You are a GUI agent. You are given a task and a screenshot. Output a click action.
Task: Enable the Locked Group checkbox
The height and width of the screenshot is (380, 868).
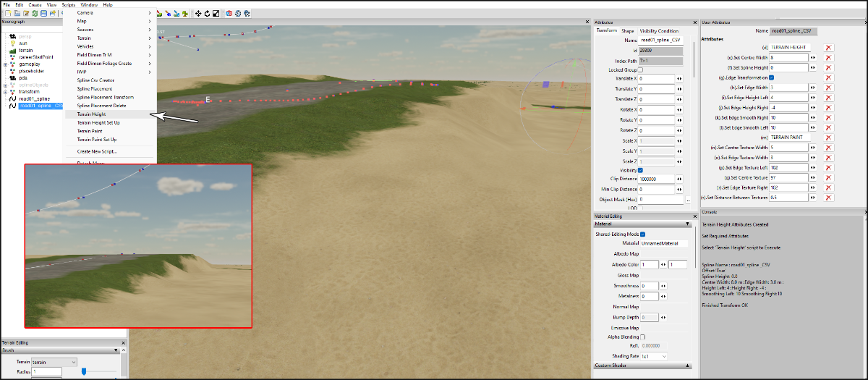coord(640,69)
